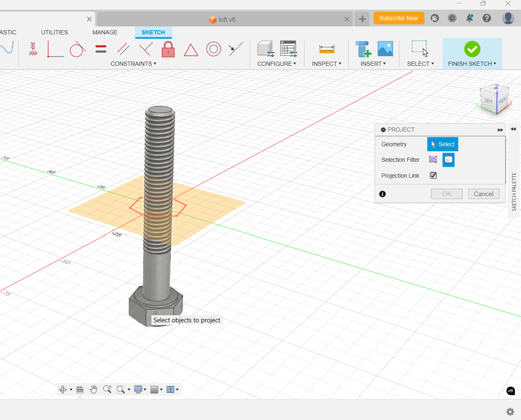Viewport: 521px width, 420px height.
Task: Click the Subscribe Now button
Action: coord(399,18)
